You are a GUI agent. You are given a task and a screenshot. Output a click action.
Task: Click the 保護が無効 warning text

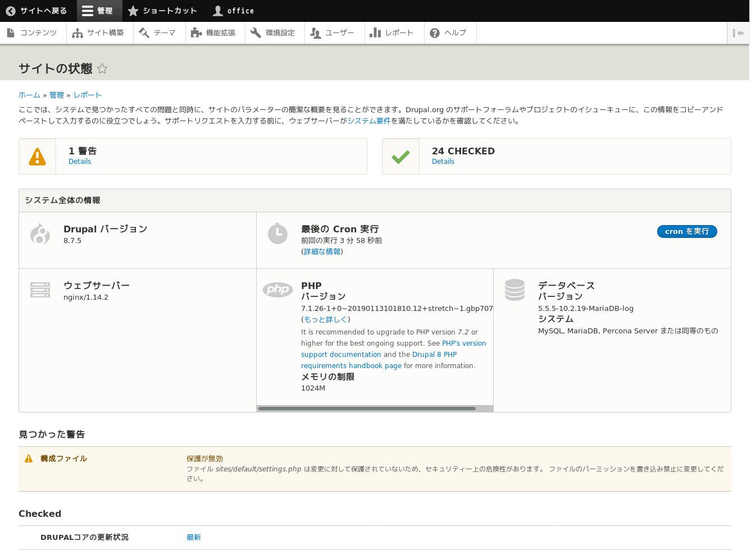(204, 459)
